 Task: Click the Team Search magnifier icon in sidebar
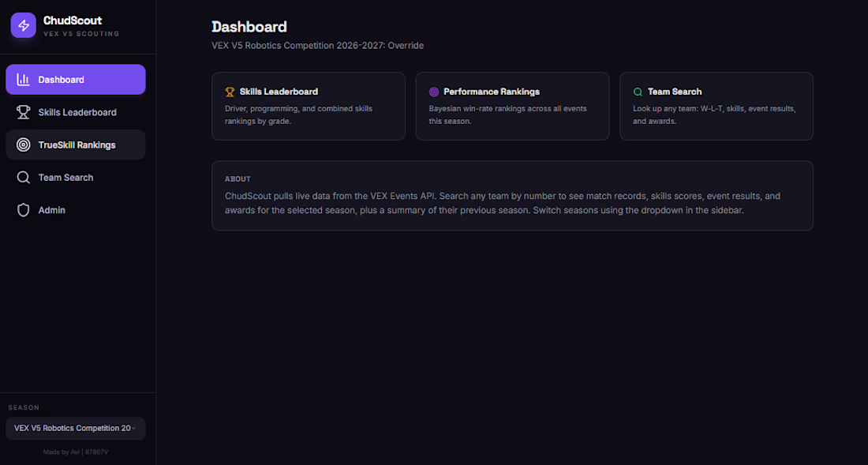pos(23,178)
